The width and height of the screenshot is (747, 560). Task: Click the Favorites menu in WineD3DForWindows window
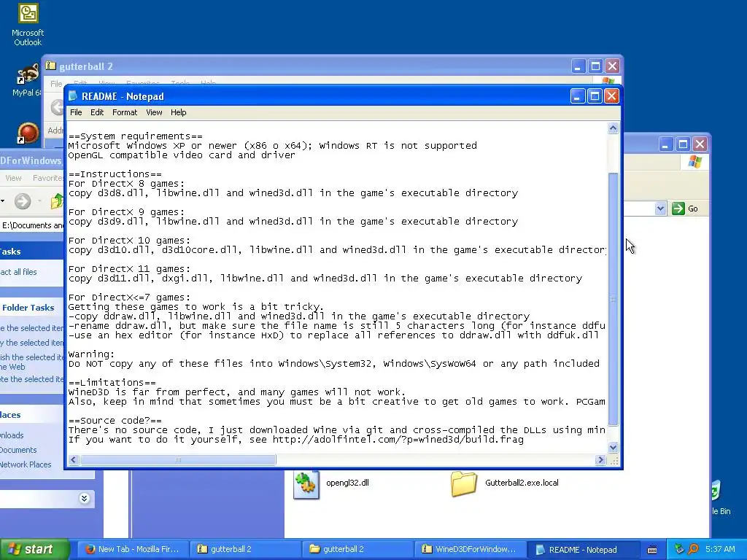(47, 178)
